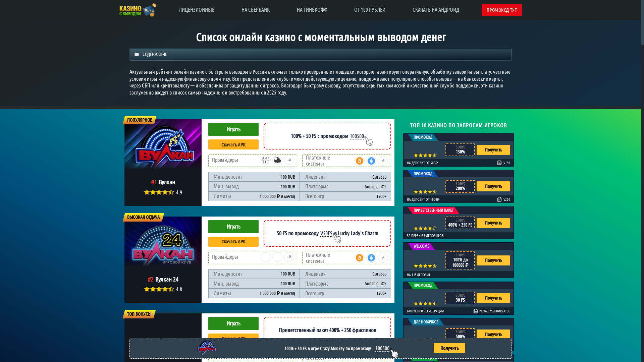Viewport: 644px width, 362px height.
Task: Open the ЛИЦЕНЗИОННЫЕ menu item
Action: (197, 10)
